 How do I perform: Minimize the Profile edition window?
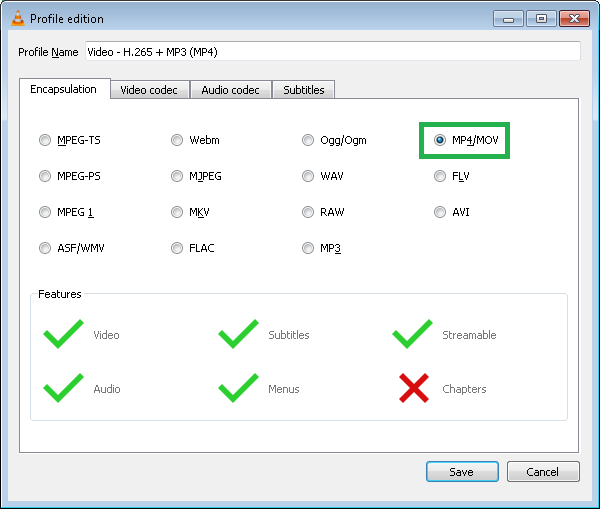point(508,19)
